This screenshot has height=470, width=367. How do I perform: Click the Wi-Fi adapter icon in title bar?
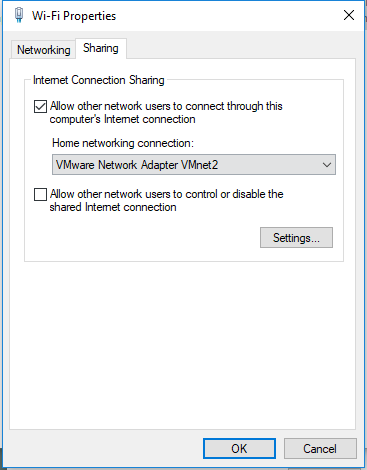(19, 15)
